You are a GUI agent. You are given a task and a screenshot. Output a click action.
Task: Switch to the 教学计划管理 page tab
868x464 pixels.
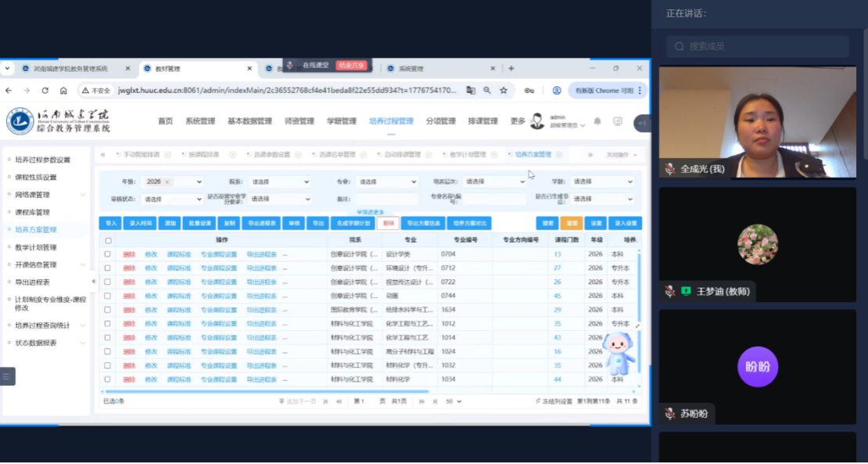pyautogui.click(x=467, y=155)
